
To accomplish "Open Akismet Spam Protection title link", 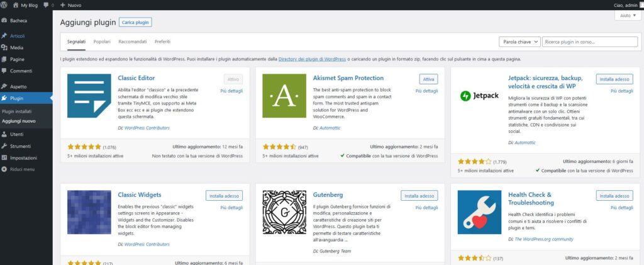I will [348, 78].
